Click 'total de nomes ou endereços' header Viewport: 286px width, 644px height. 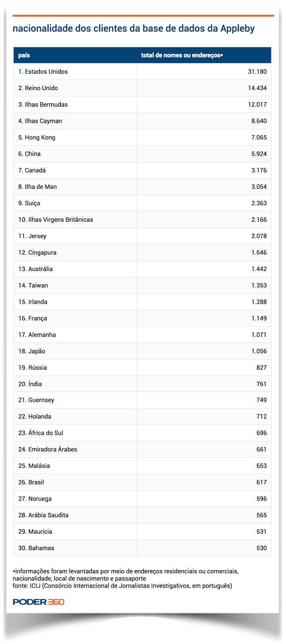coord(182,55)
